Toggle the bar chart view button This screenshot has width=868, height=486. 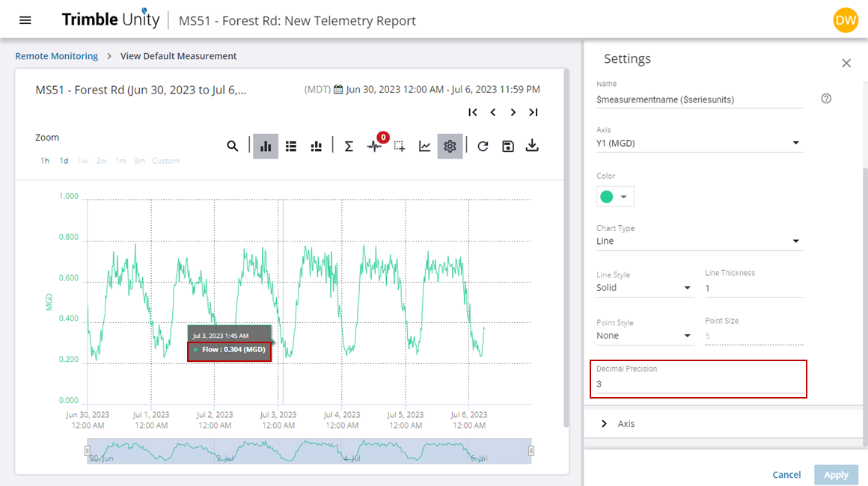(x=266, y=147)
